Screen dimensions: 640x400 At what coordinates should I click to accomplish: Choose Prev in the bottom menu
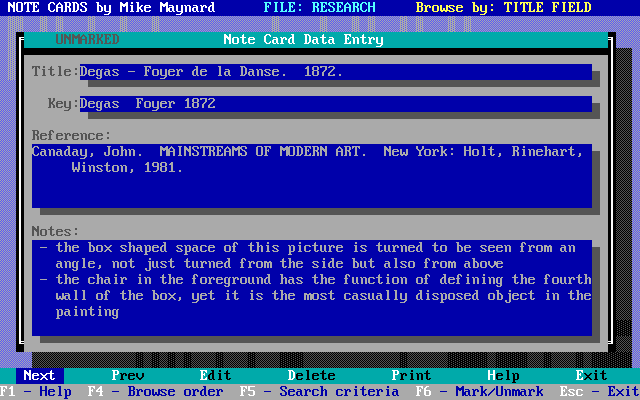coord(128,376)
